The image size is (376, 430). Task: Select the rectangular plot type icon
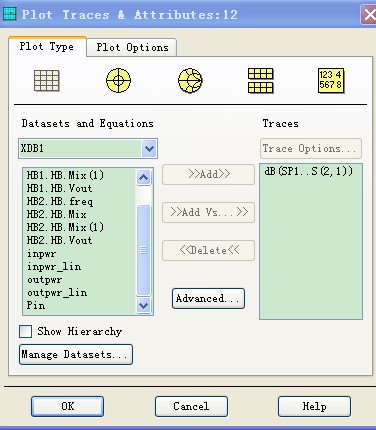click(x=47, y=81)
